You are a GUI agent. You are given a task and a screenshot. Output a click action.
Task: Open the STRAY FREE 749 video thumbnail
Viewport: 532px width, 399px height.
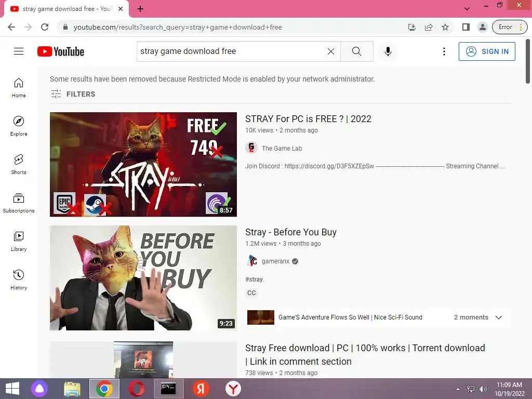click(x=143, y=164)
